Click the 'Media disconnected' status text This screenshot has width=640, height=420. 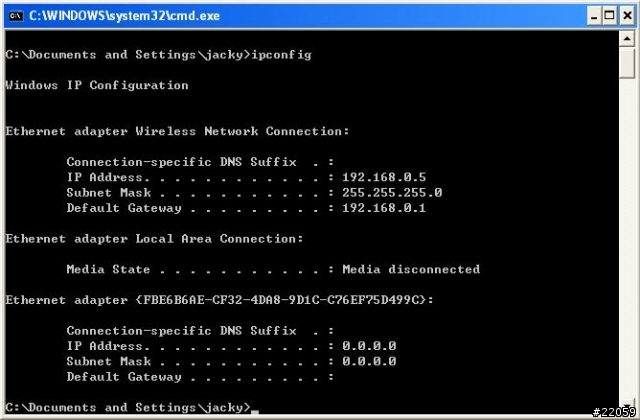411,269
